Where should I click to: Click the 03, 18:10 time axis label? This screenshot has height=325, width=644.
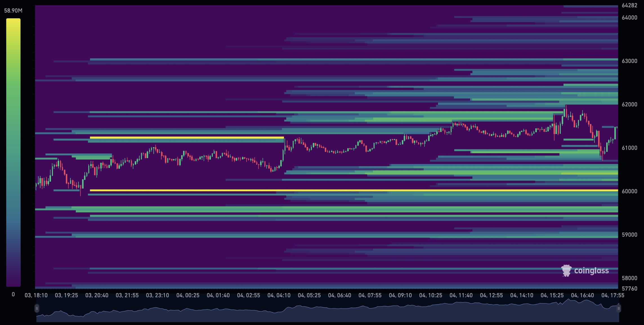click(x=36, y=295)
